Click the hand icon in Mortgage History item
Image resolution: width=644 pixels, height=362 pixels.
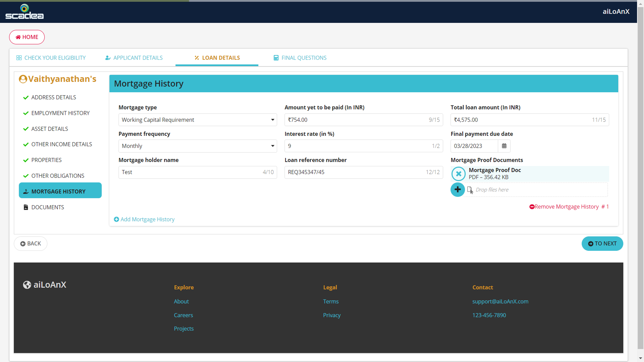[x=26, y=191]
